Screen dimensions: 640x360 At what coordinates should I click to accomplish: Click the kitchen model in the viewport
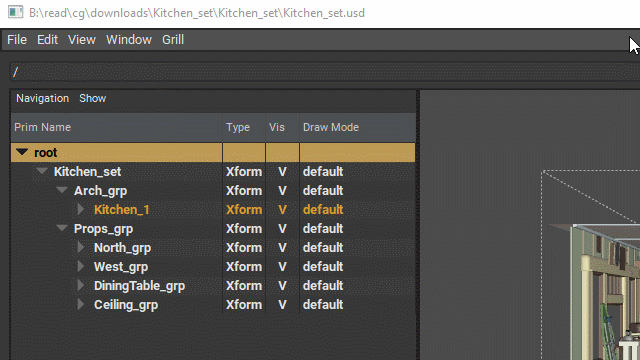604,292
